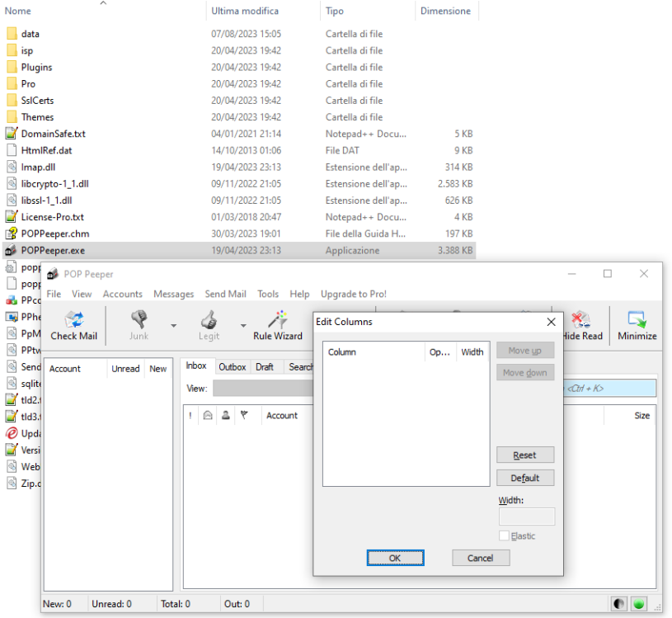Viewport: 672px width, 618px height.
Task: Select the data folder icon
Action: pos(12,34)
